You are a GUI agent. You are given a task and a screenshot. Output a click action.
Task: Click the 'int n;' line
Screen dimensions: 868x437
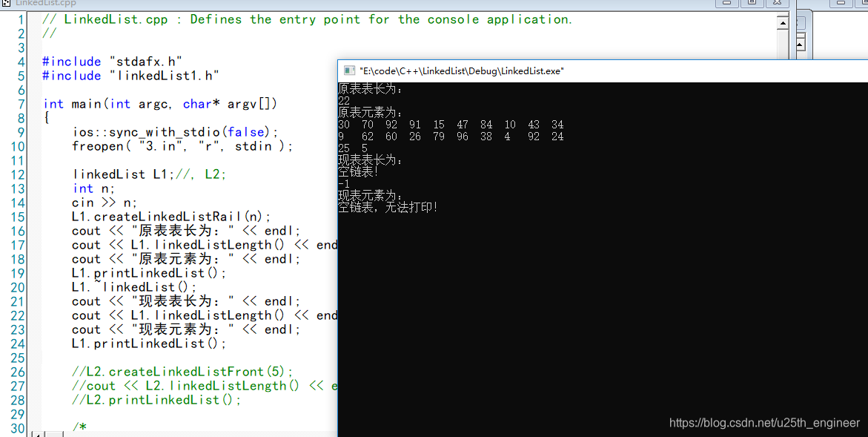(93, 188)
